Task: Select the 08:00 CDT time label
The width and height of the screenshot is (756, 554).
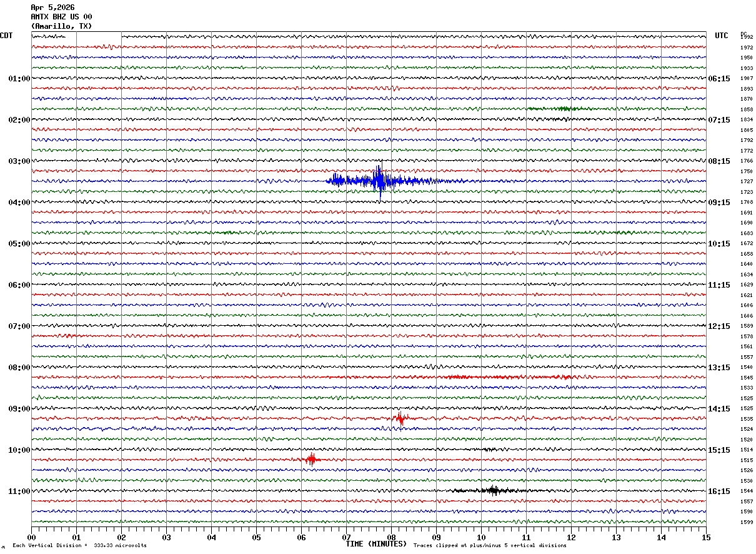Action: [19, 368]
